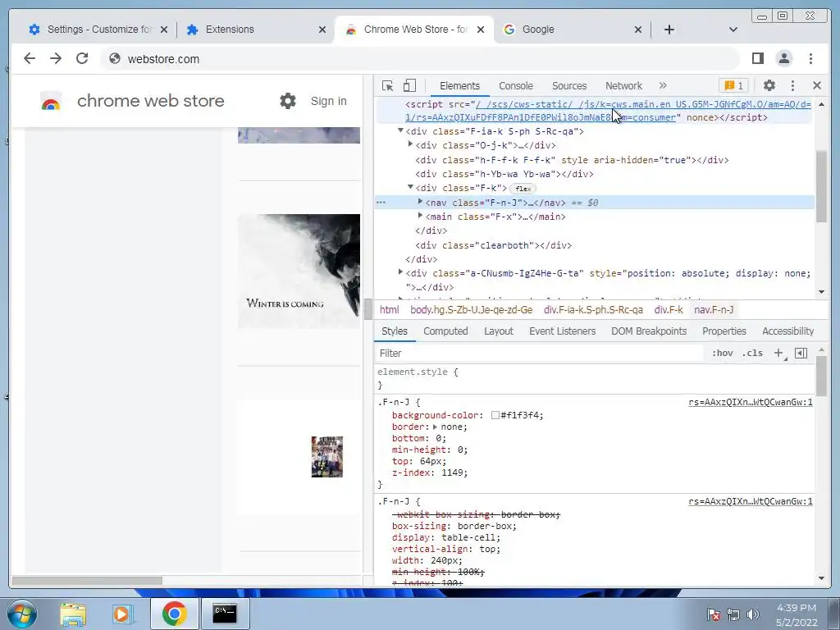Viewport: 840px width, 630px height.
Task: Expand div class a-CNusmb-IgZ4He-G-ta node
Action: pos(400,272)
